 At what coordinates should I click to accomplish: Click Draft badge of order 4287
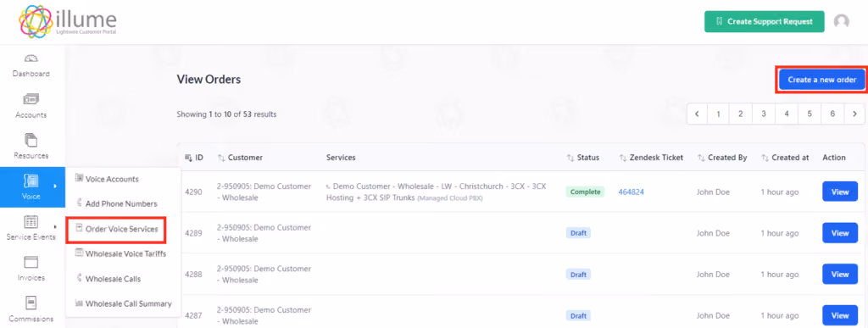pyautogui.click(x=578, y=315)
